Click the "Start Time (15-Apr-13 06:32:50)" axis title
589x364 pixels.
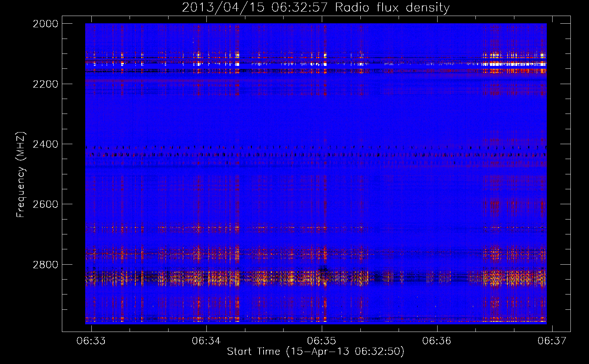point(316,352)
